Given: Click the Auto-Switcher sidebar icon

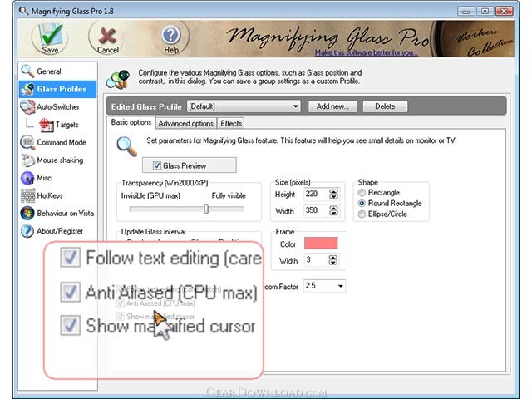Looking at the screenshot, I should point(27,106).
